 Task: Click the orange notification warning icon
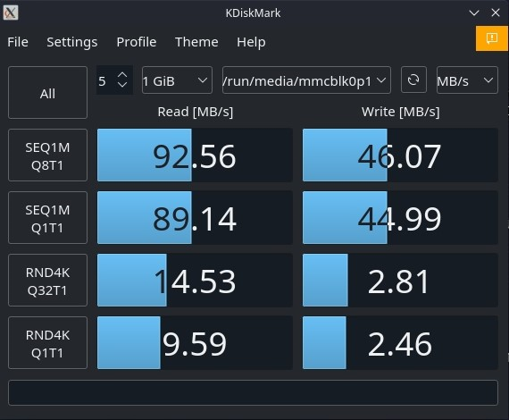pyautogui.click(x=492, y=38)
